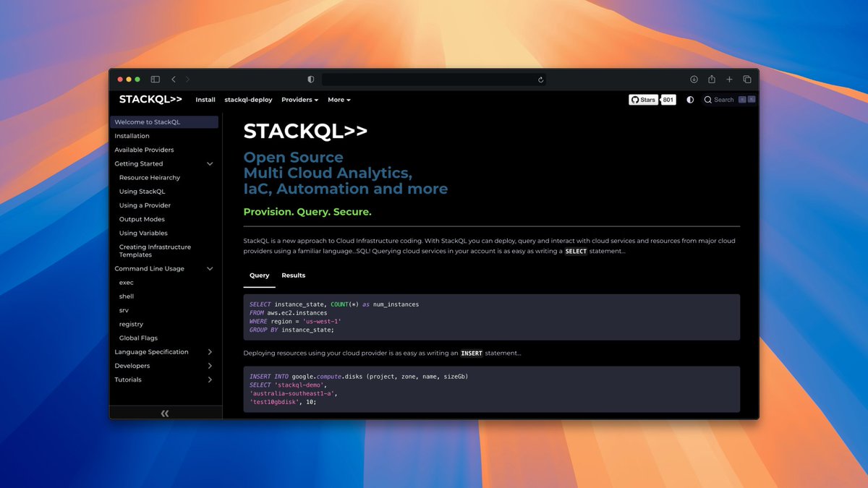Open the Language Specification category
Image resolution: width=868 pixels, height=488 pixels.
152,352
